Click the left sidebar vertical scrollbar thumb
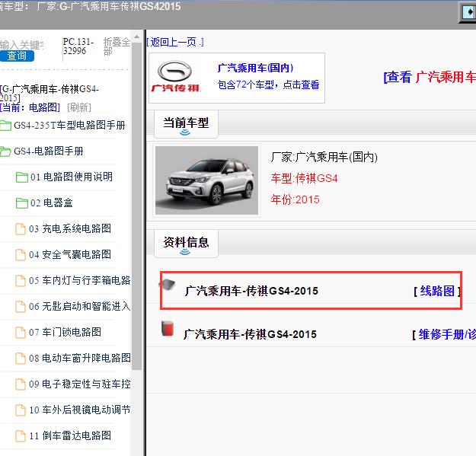Viewport: 476px width, 456px height. click(x=136, y=206)
